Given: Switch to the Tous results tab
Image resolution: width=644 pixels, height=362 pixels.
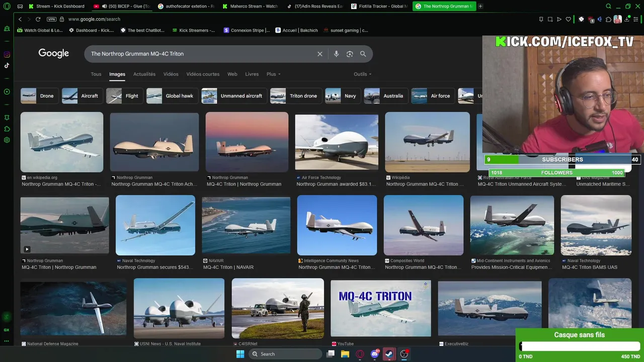Looking at the screenshot, I should point(96,74).
